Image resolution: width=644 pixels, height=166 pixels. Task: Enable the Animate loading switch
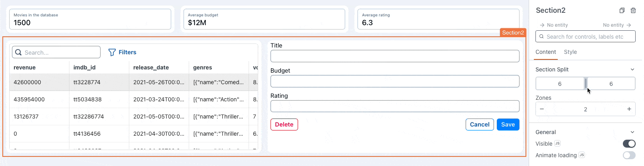(x=629, y=155)
